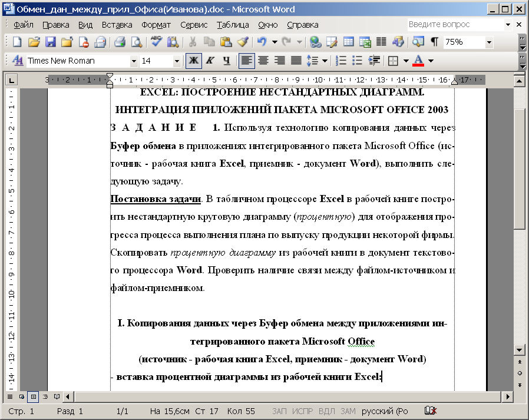Image resolution: width=529 pixels, height=420 pixels.
Task: Center the paragraph text
Action: point(263,61)
